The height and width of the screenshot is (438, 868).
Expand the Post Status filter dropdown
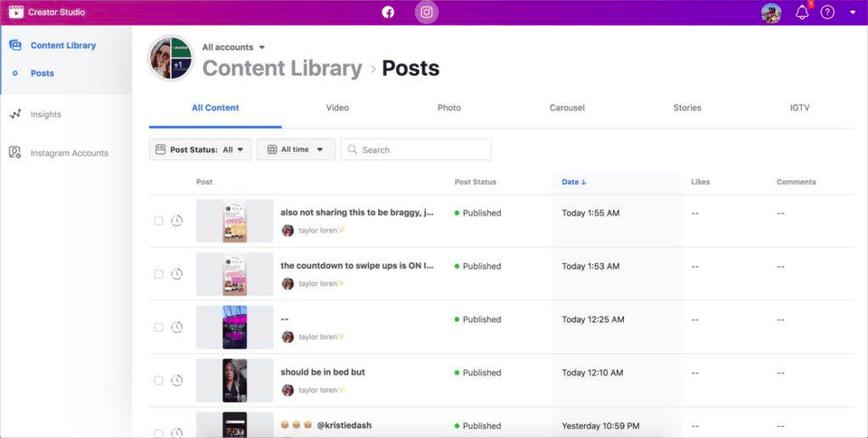coord(200,149)
